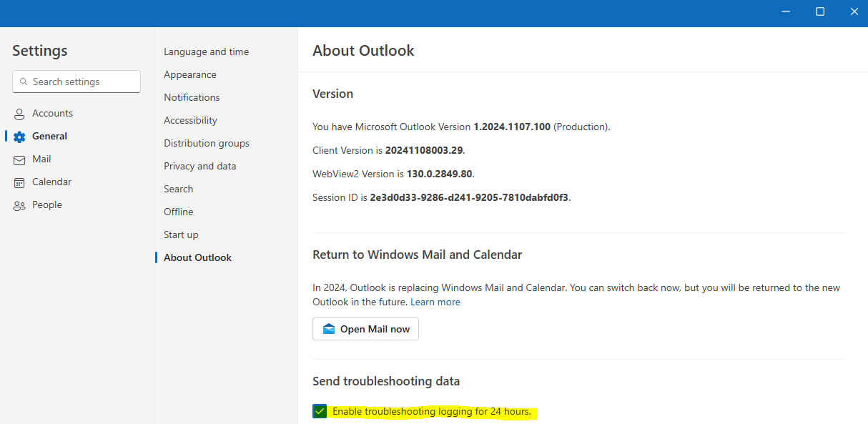Click the Open Mail now button

click(365, 329)
